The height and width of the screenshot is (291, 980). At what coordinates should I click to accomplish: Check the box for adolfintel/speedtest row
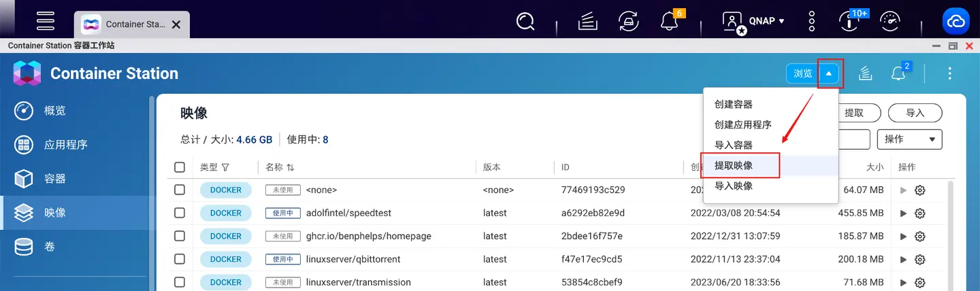coord(180,213)
